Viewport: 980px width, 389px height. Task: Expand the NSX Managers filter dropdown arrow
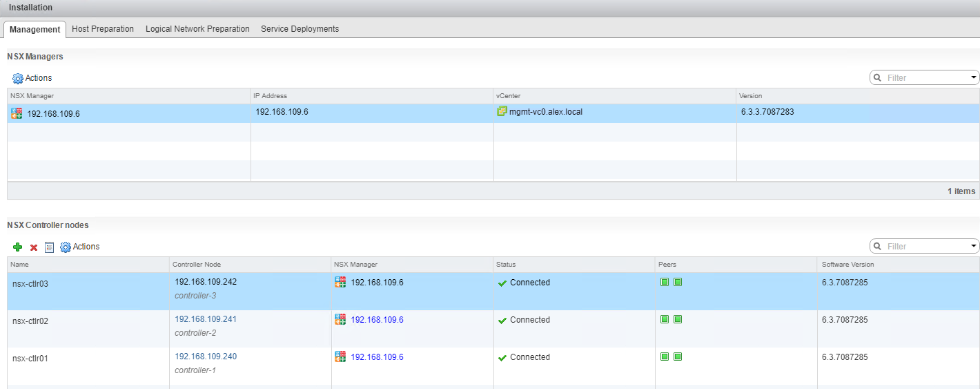tap(974, 77)
